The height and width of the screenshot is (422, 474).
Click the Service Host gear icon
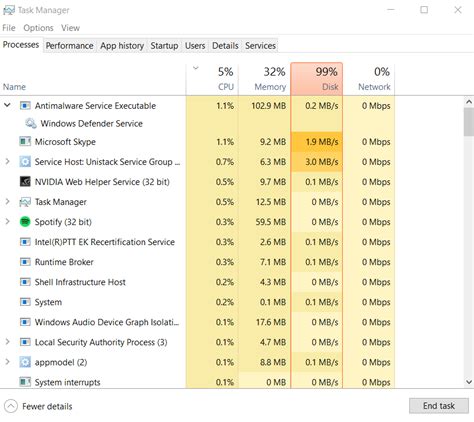coord(25,162)
